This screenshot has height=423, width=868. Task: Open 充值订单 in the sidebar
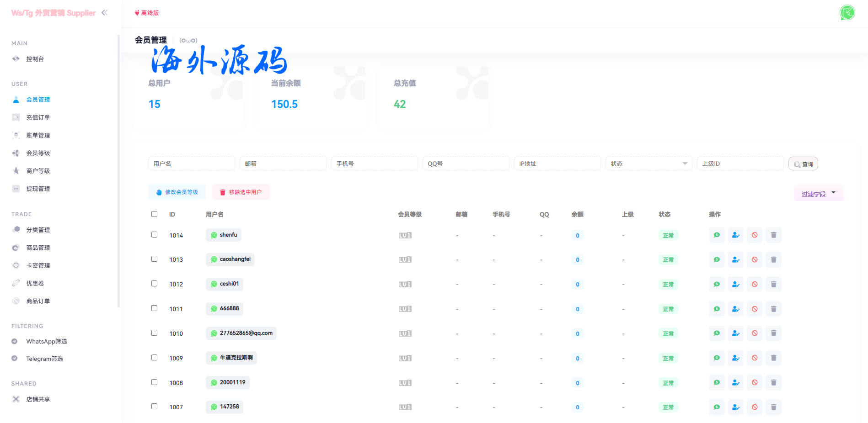38,117
